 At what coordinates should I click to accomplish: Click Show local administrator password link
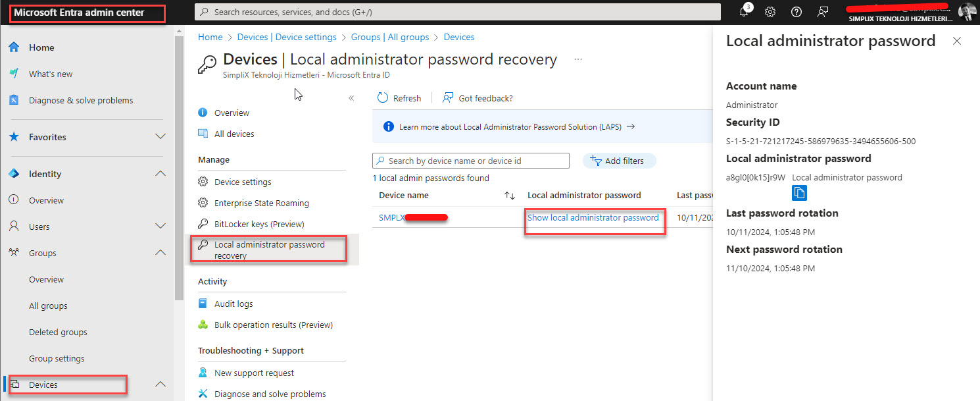pyautogui.click(x=593, y=218)
